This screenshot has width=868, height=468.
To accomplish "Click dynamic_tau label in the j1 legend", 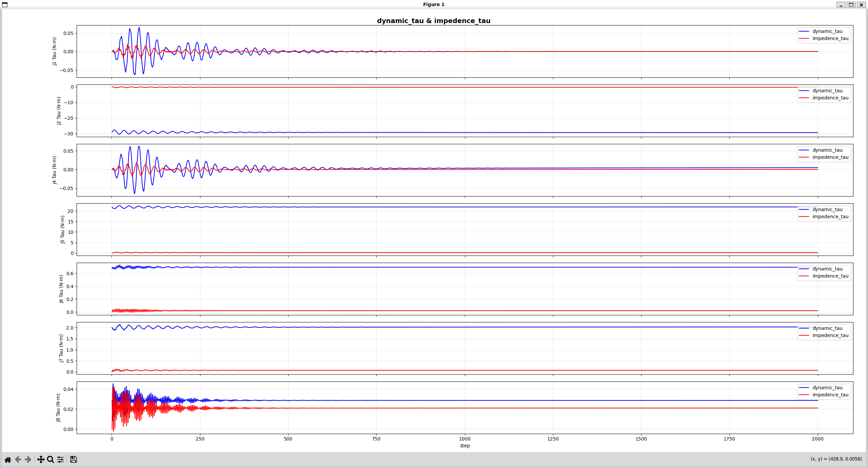I will (x=827, y=31).
